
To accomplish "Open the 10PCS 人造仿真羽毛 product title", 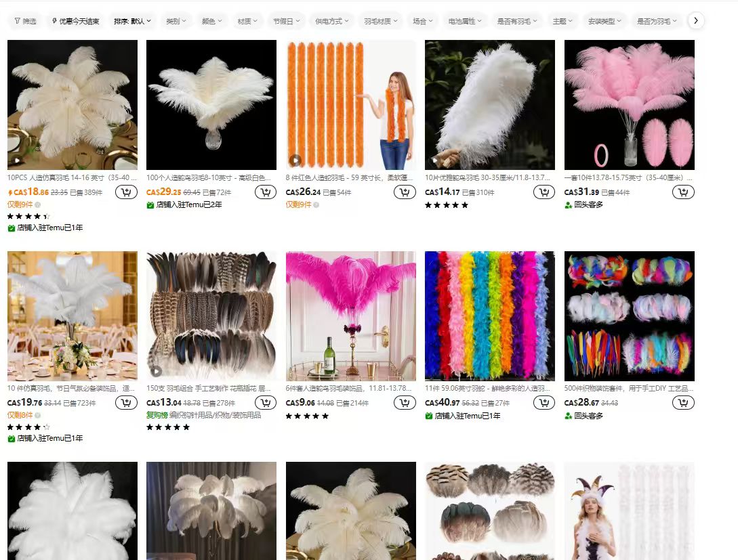I will click(72, 177).
